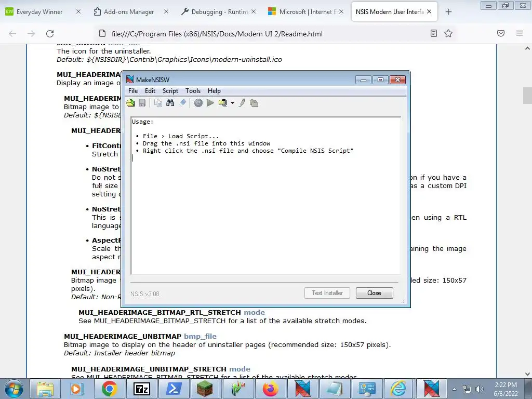This screenshot has width=532, height=399.
Task: Close the Everyday Winner tab
Action: (78, 12)
